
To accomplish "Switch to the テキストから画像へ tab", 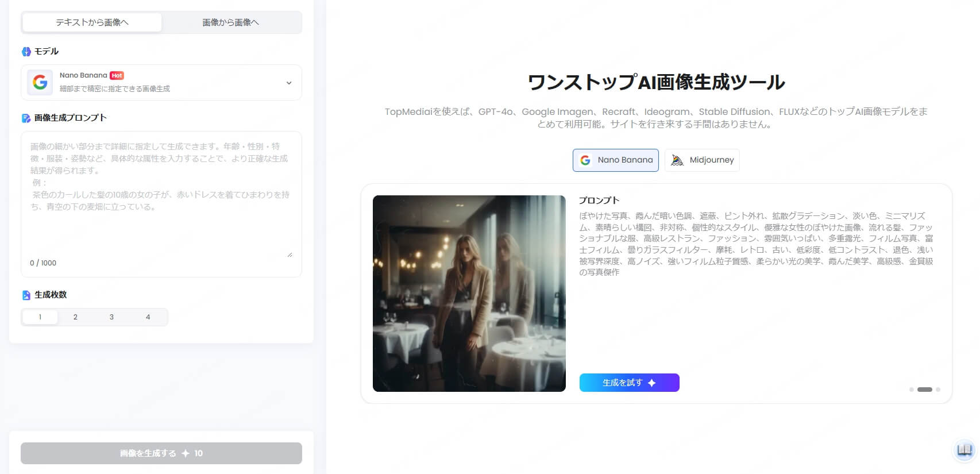I will pos(92,22).
